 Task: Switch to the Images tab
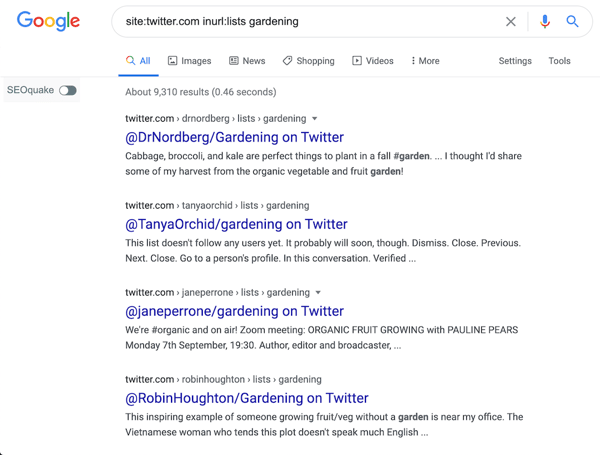[x=189, y=61]
